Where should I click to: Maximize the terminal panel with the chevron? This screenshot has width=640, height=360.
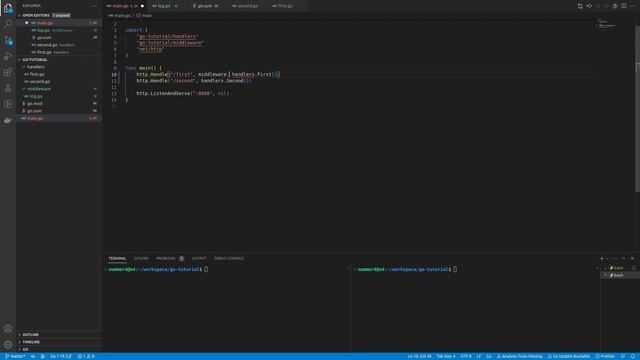tap(623, 258)
